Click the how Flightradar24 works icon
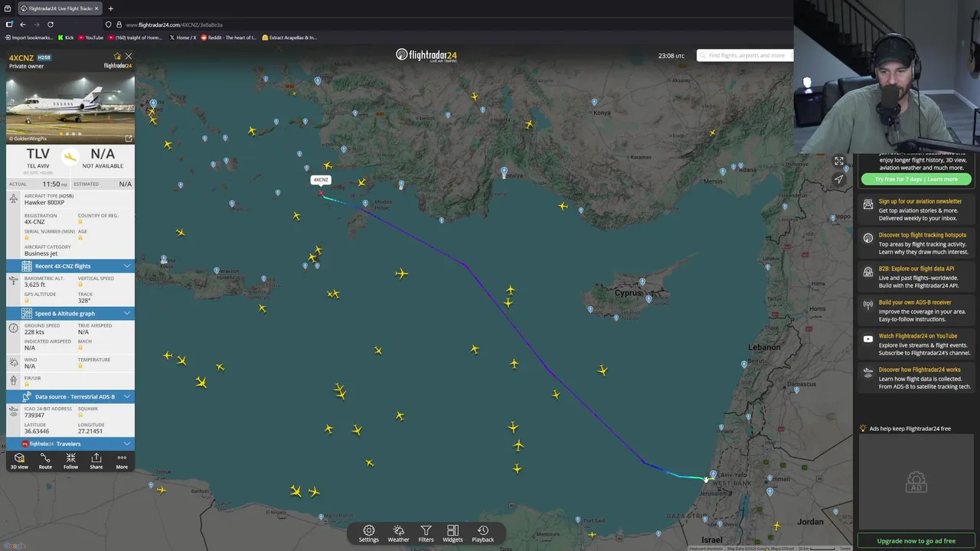The width and height of the screenshot is (980, 551). tap(867, 373)
